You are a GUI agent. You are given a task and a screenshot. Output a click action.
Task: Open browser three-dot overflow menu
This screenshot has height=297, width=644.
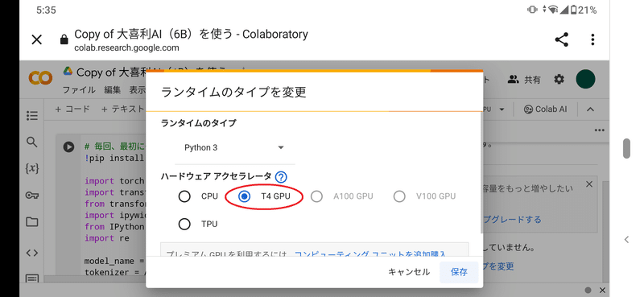coord(592,39)
